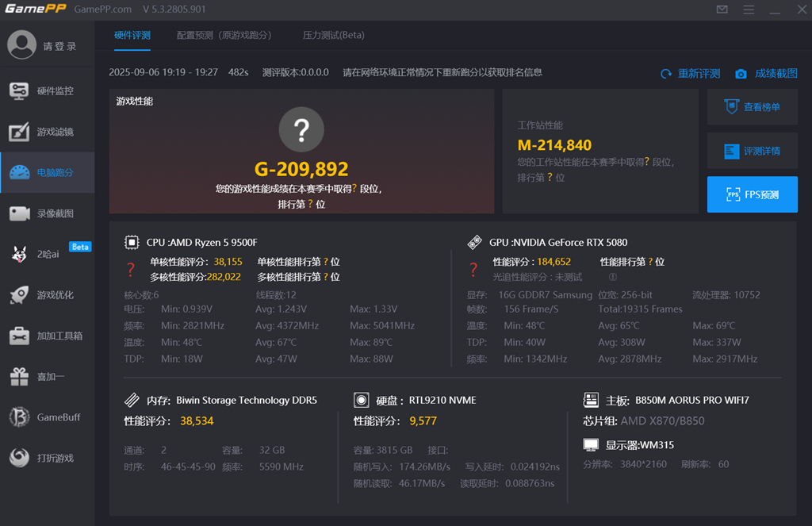Image resolution: width=812 pixels, height=526 pixels.
Task: Open 硬件监控 hardware monitor in sidebar
Action: tap(47, 91)
